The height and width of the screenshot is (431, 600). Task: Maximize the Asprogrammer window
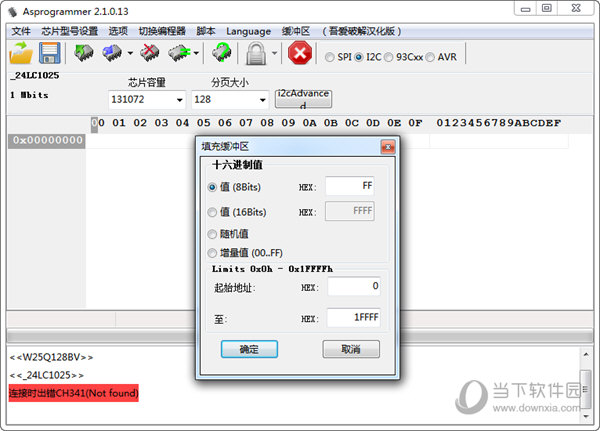click(547, 8)
